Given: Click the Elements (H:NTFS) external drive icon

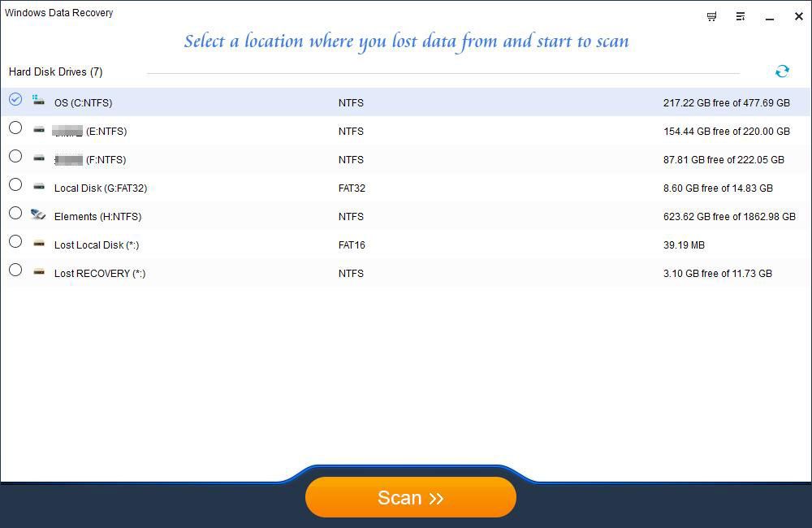Looking at the screenshot, I should 38,216.
